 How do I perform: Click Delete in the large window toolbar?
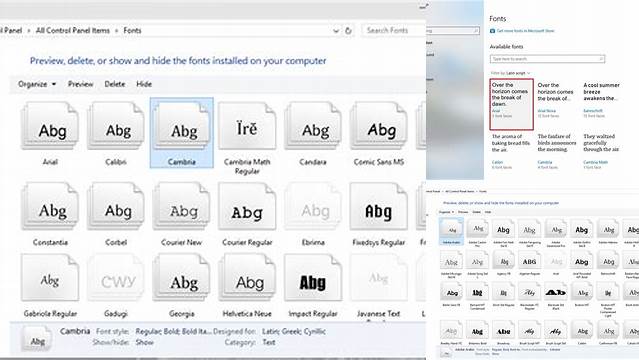click(115, 84)
